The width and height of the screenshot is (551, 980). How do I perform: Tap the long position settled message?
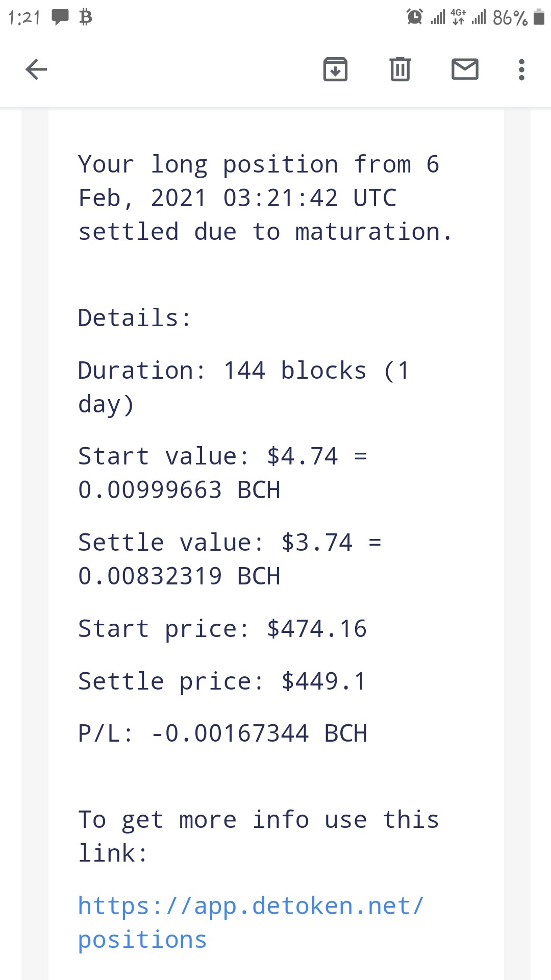tap(265, 198)
